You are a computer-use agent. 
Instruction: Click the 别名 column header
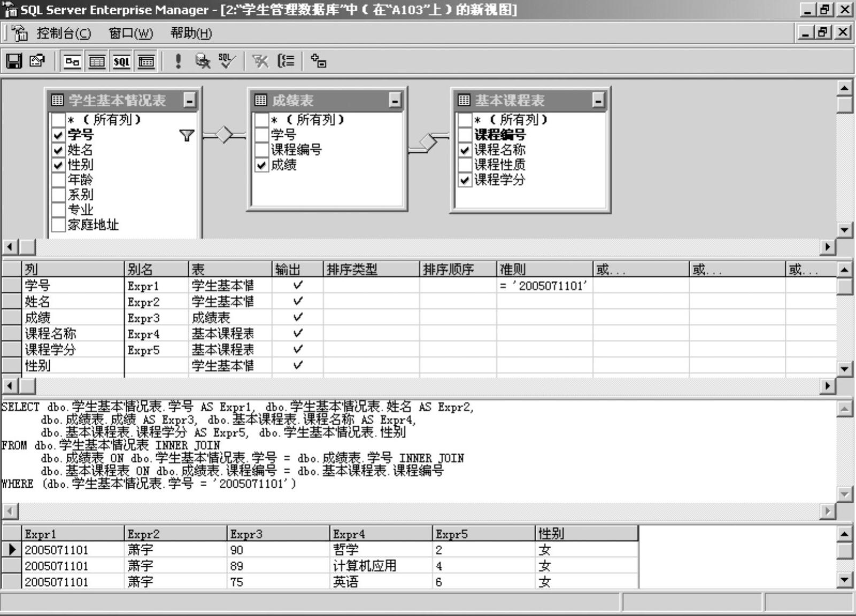(156, 269)
